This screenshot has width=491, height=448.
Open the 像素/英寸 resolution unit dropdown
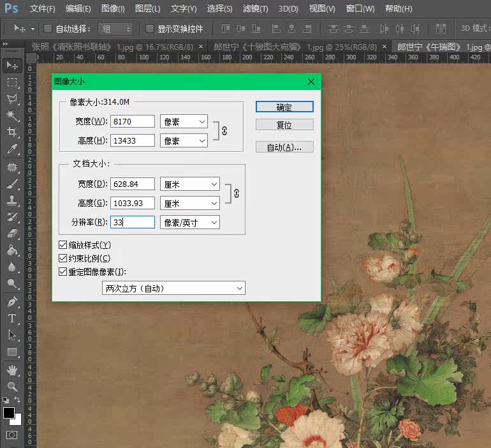(189, 222)
